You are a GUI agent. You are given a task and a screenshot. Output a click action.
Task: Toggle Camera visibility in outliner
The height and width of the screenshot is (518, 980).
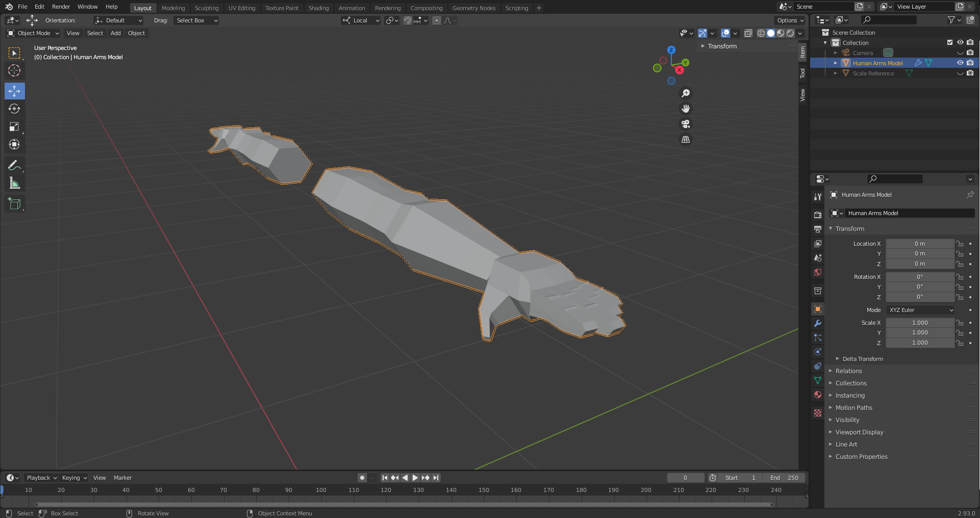[x=960, y=53]
